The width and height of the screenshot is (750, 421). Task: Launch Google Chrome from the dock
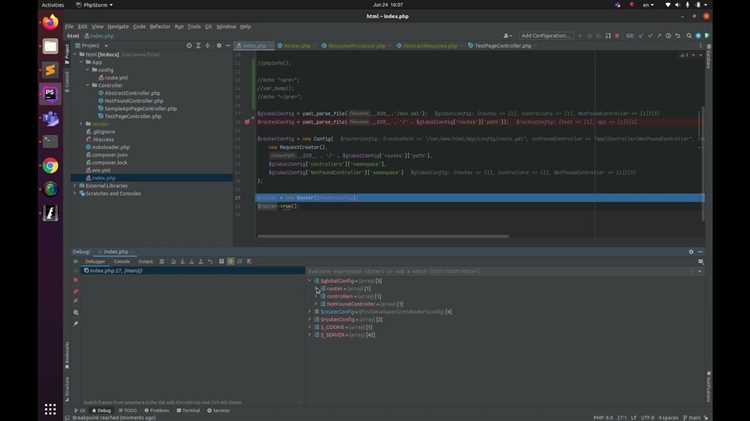point(50,166)
